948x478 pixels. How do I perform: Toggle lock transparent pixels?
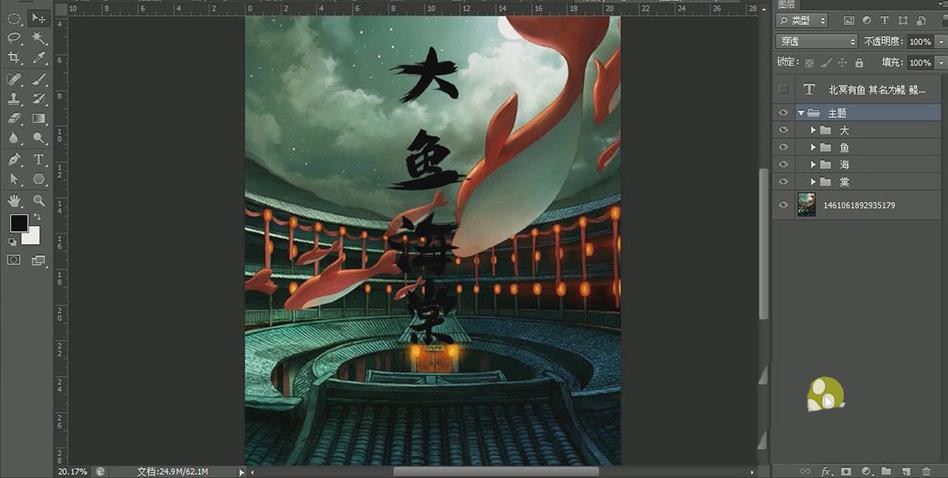coord(810,62)
